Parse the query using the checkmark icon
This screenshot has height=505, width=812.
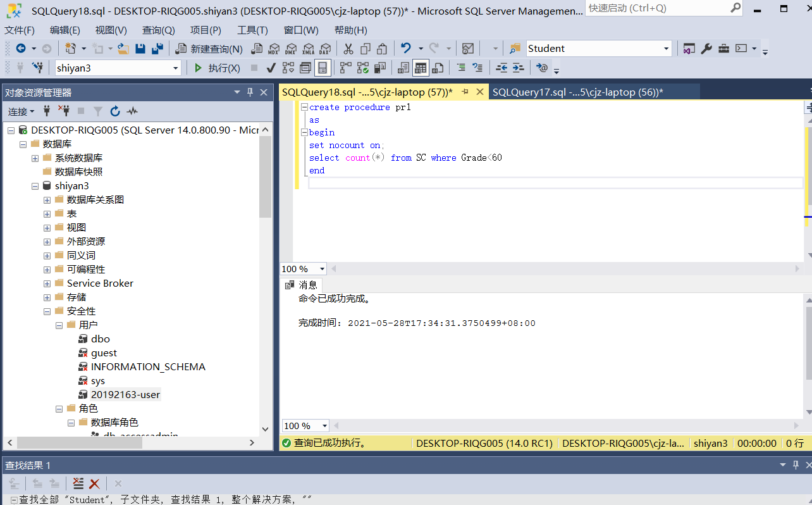pos(271,68)
